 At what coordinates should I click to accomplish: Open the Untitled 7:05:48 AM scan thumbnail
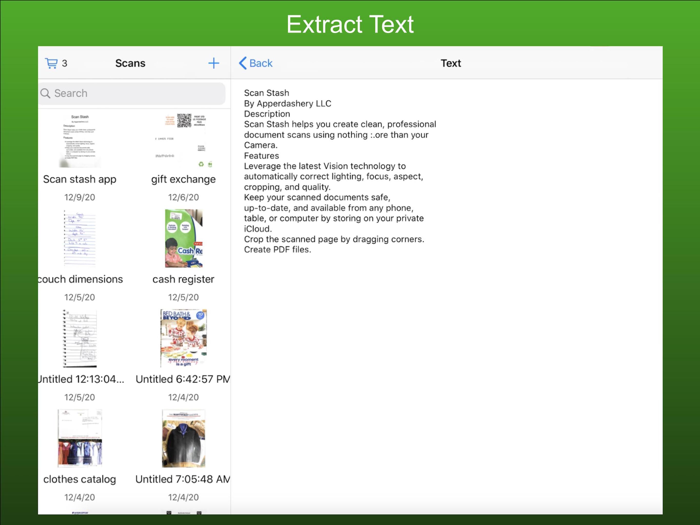[183, 438]
